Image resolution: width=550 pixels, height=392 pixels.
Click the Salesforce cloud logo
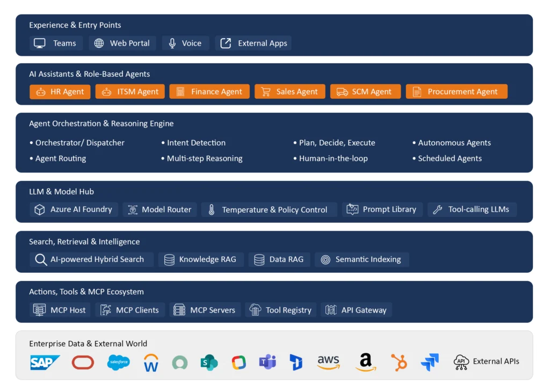tap(118, 362)
